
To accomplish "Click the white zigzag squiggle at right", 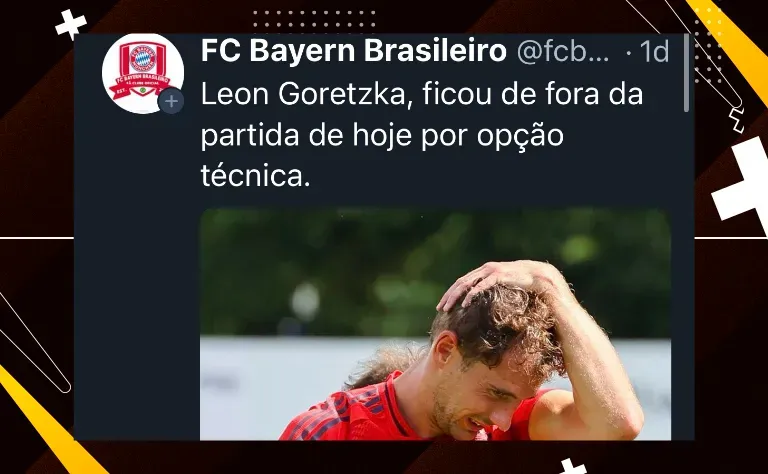I will (x=737, y=120).
